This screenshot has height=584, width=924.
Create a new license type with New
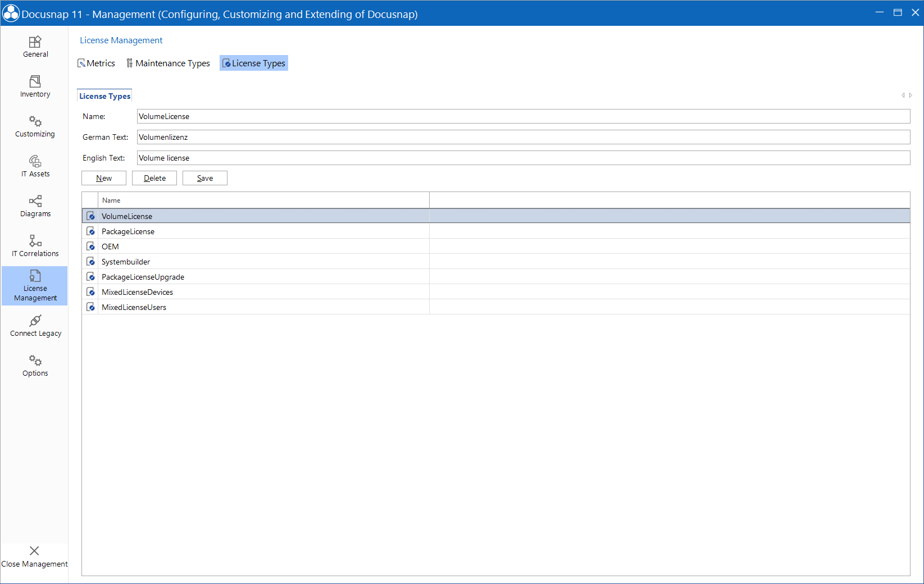click(x=103, y=177)
